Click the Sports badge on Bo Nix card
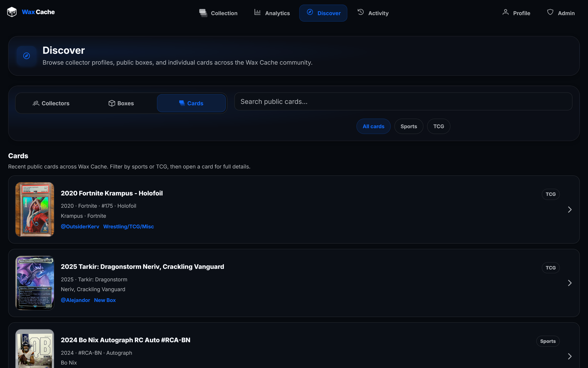 point(548,341)
